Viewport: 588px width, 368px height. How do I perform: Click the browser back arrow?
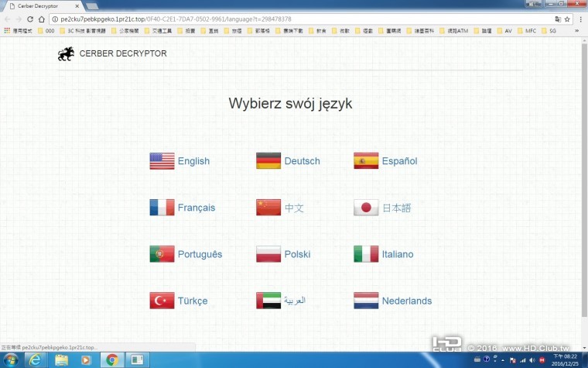(x=8, y=19)
